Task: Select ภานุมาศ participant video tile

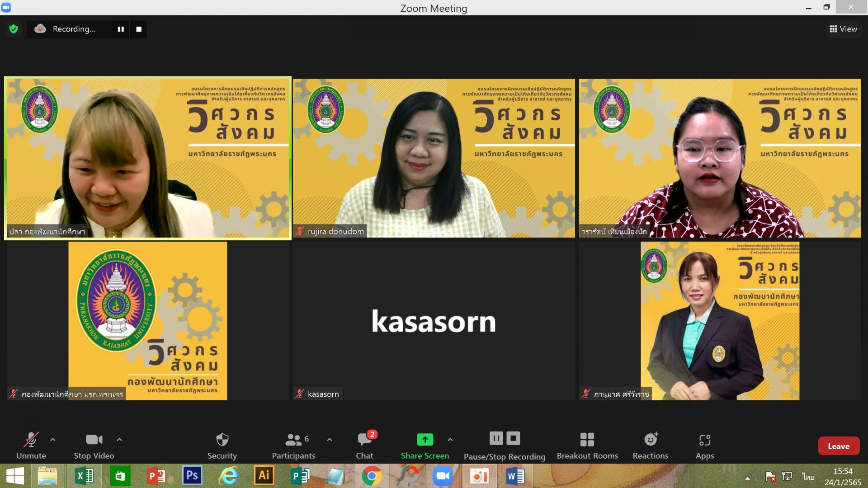Action: (720, 321)
